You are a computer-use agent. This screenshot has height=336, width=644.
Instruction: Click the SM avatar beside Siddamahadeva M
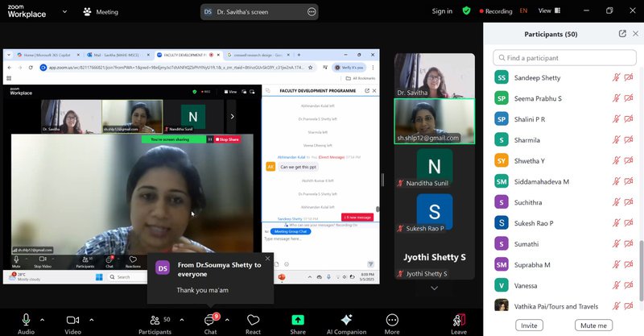point(501,181)
